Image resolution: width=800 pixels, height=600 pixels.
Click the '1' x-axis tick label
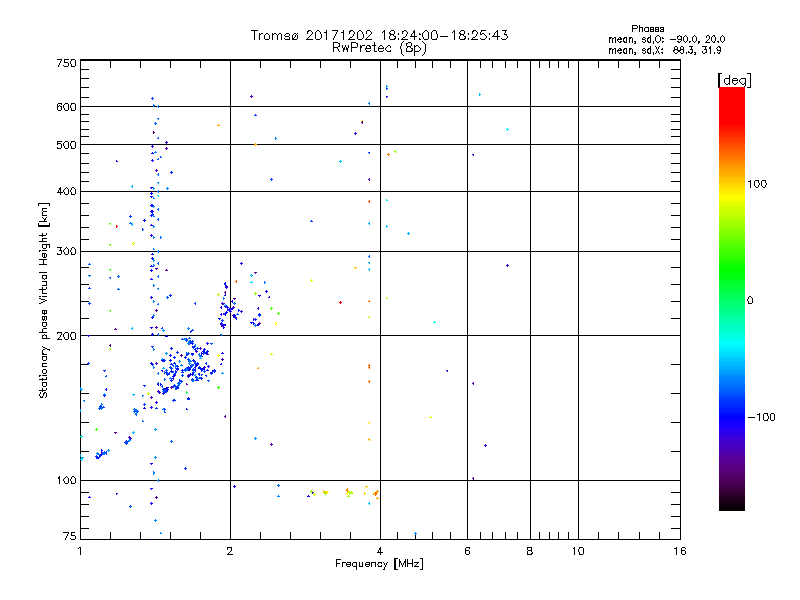pos(80,551)
